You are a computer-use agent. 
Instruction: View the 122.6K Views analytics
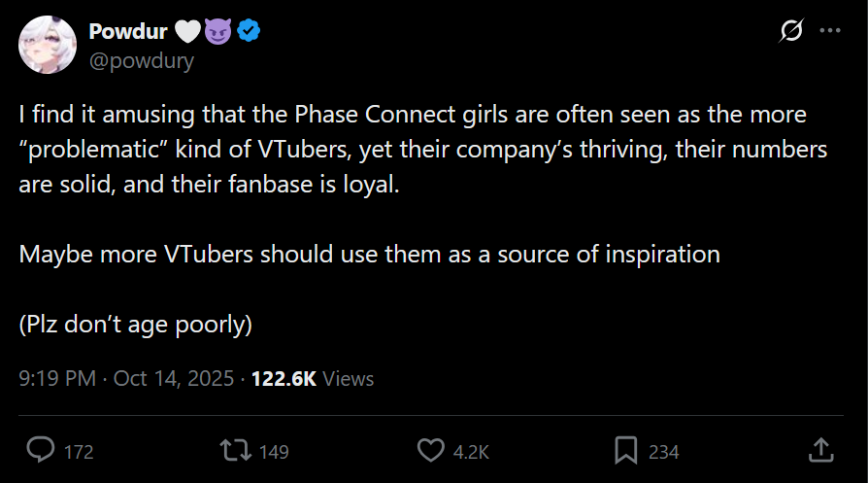312,379
